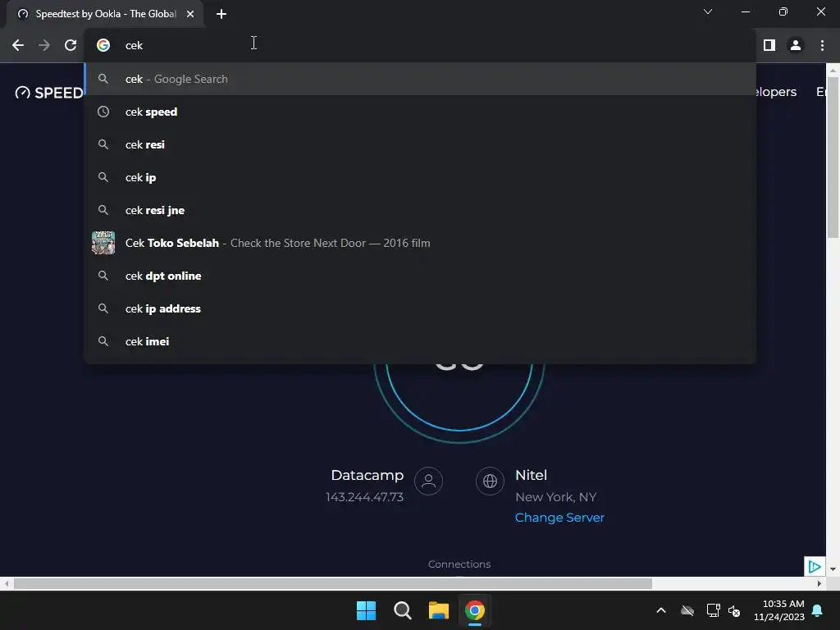Click the Nitel server name
Image resolution: width=840 pixels, height=630 pixels.
[531, 475]
